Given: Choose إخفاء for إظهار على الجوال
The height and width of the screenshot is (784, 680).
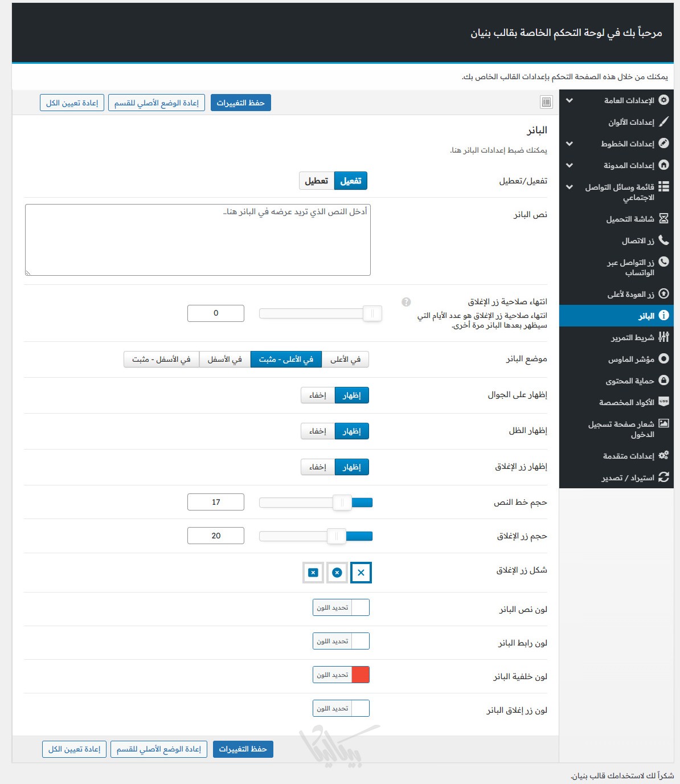Looking at the screenshot, I should (x=318, y=395).
